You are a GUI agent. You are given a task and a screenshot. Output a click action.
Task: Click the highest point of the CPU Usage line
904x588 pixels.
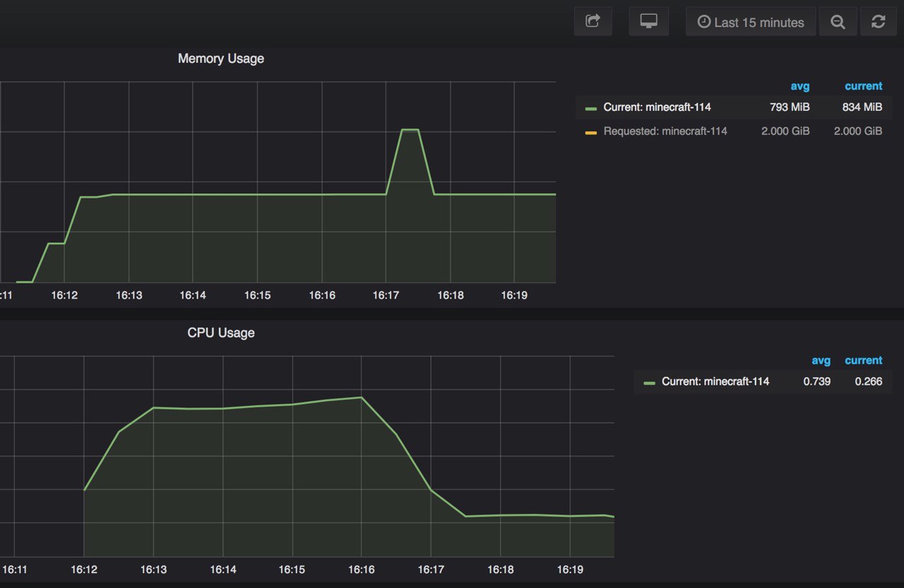tap(362, 397)
